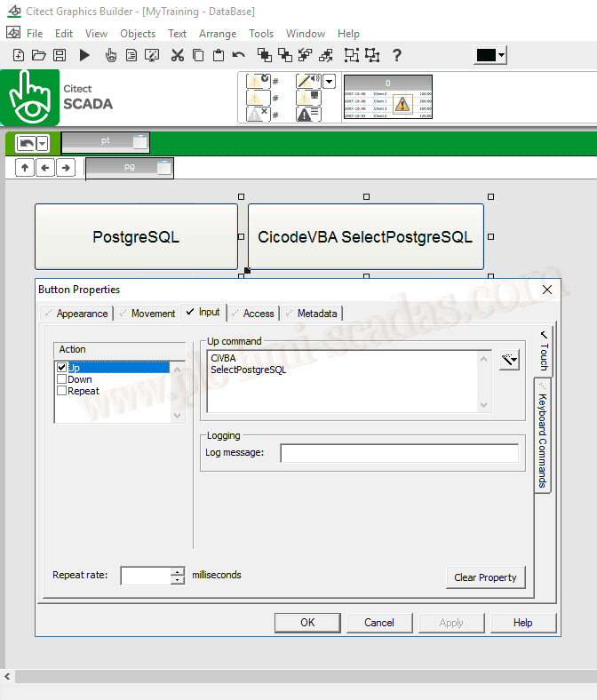This screenshot has width=597, height=700.
Task: Open help via the question mark icon
Action: (x=396, y=55)
